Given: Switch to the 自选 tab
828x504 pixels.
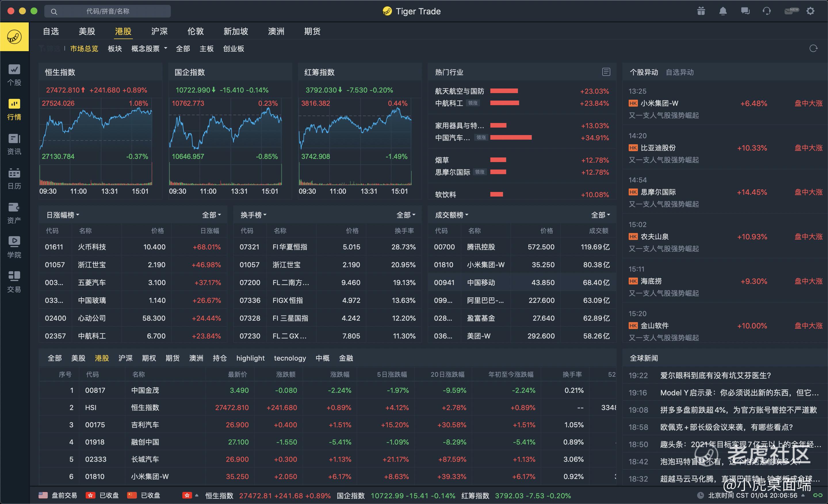Looking at the screenshot, I should pyautogui.click(x=51, y=31).
